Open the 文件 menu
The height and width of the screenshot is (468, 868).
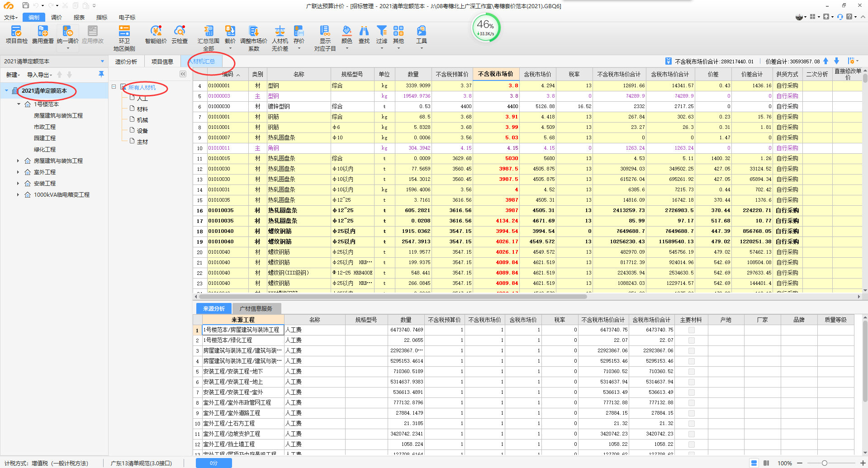click(11, 18)
